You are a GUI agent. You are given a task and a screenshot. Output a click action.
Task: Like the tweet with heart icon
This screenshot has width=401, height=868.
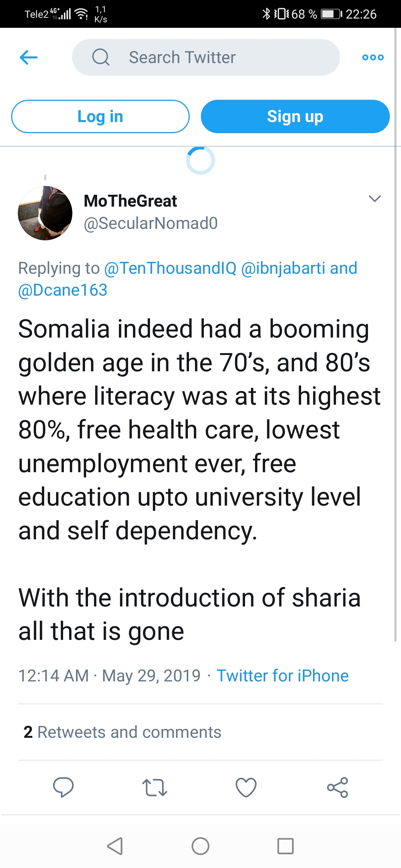(246, 787)
